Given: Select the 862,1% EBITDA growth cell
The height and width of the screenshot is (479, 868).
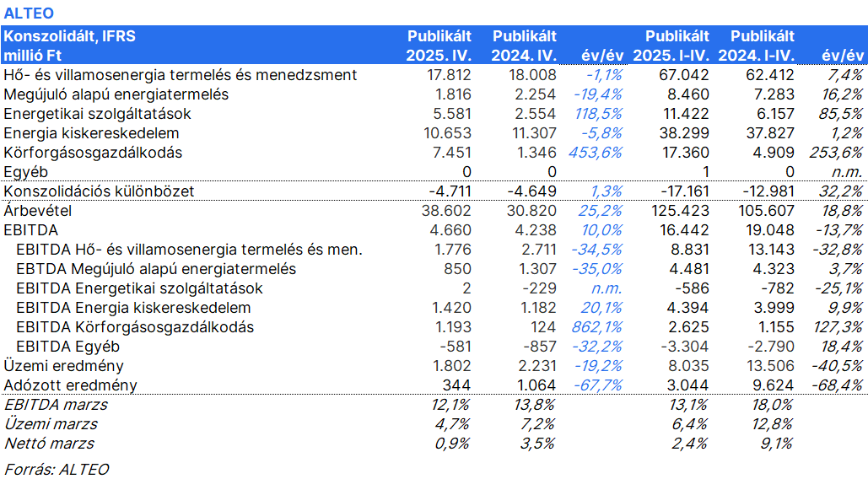Looking at the screenshot, I should [596, 327].
